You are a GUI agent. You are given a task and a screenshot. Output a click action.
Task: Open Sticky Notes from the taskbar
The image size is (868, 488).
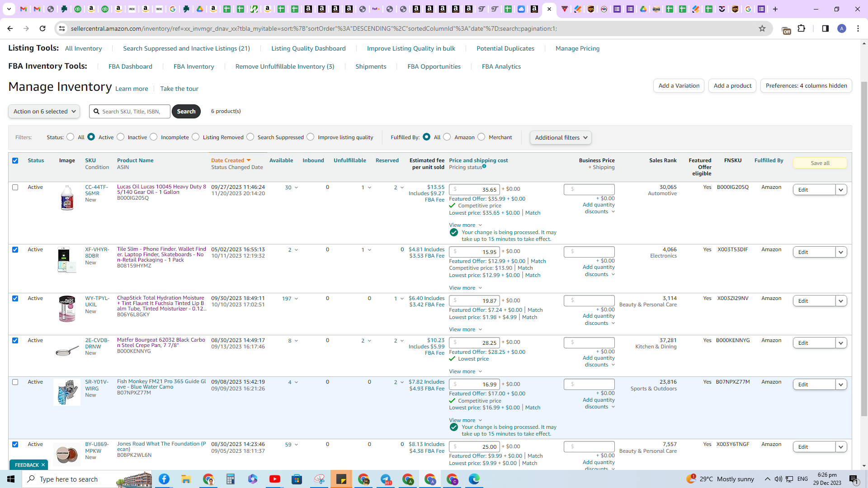[x=341, y=479]
